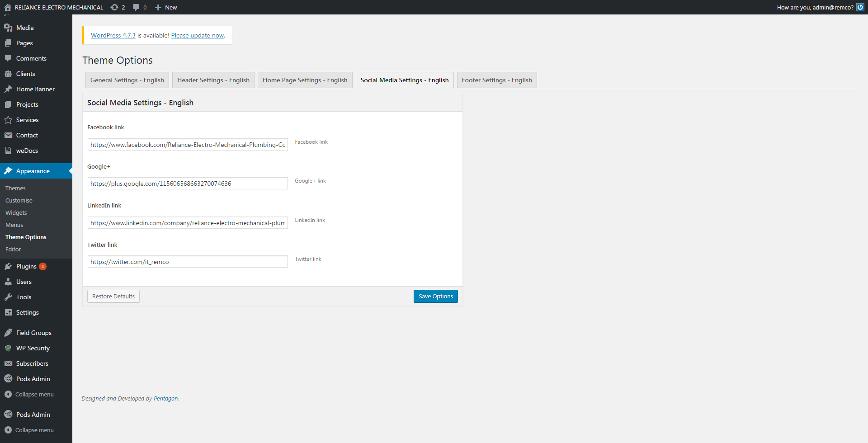Click the Please update now link
Image resolution: width=868 pixels, height=443 pixels.
[198, 35]
